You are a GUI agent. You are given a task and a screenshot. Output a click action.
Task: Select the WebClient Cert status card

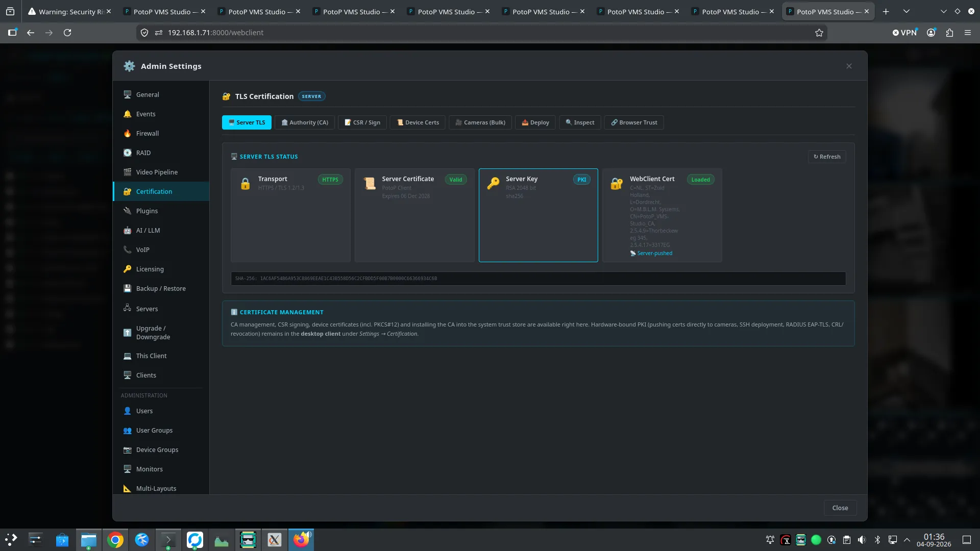(662, 215)
